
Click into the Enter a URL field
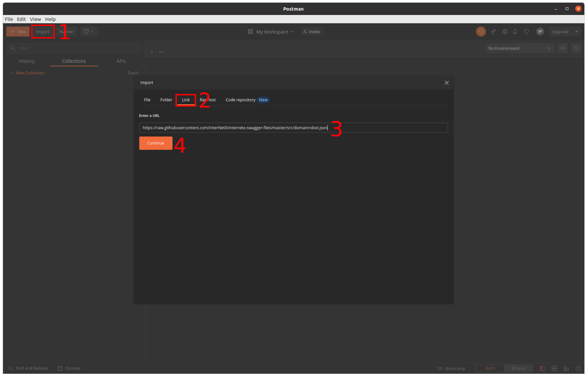coord(382,128)
